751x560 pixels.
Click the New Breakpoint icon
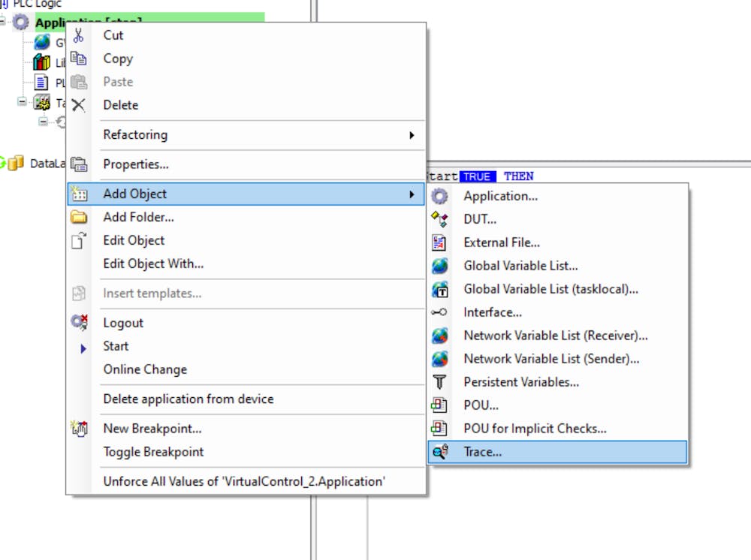[x=79, y=429]
